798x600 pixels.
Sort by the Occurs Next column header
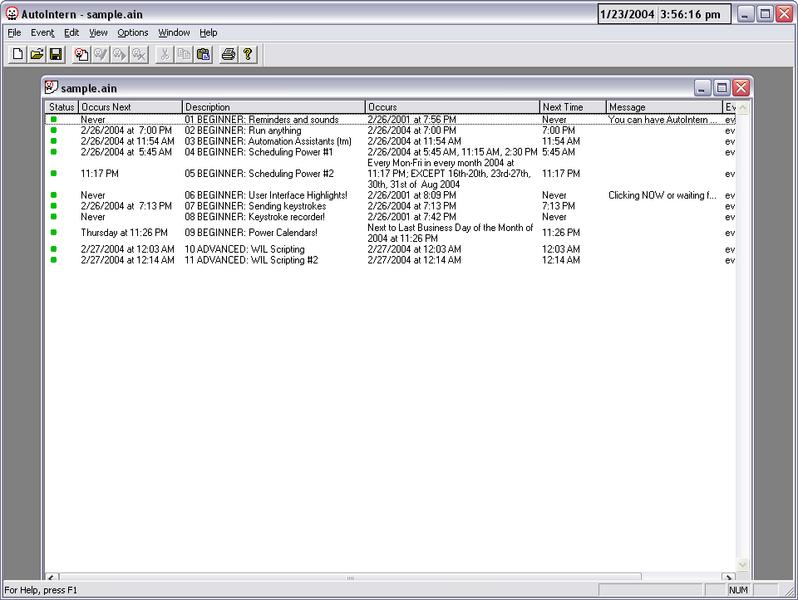point(130,107)
